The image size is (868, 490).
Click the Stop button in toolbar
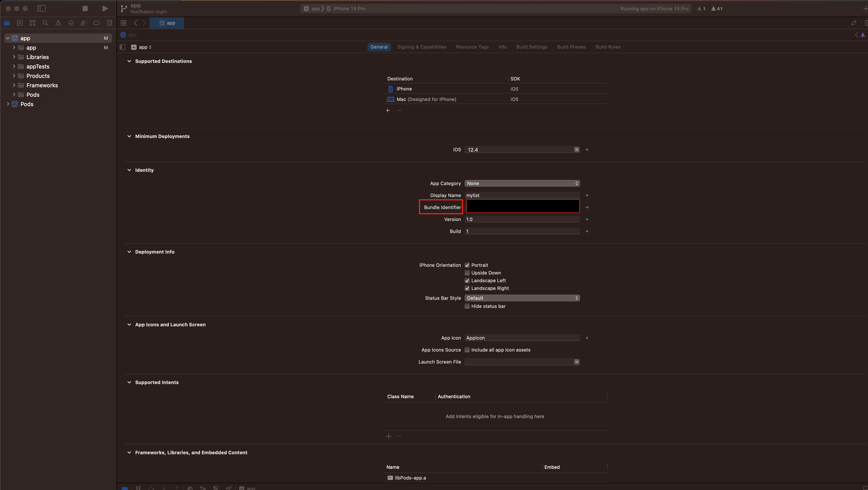pos(85,8)
